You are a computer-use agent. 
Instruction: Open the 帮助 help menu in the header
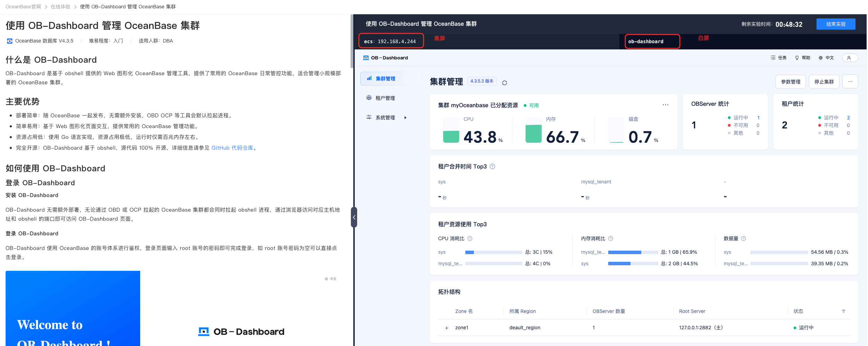(802, 58)
